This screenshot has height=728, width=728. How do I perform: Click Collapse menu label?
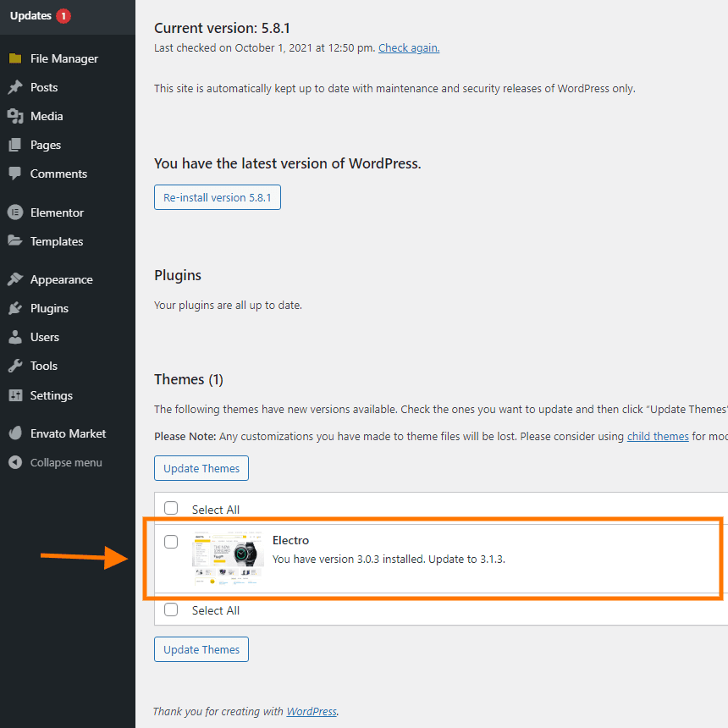[x=66, y=462]
